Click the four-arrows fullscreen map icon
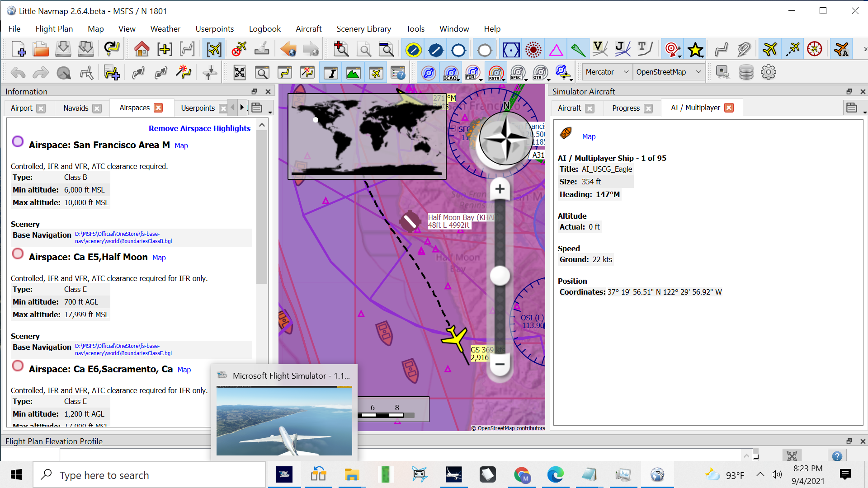Viewport: 868px width, 488px height. tap(240, 72)
